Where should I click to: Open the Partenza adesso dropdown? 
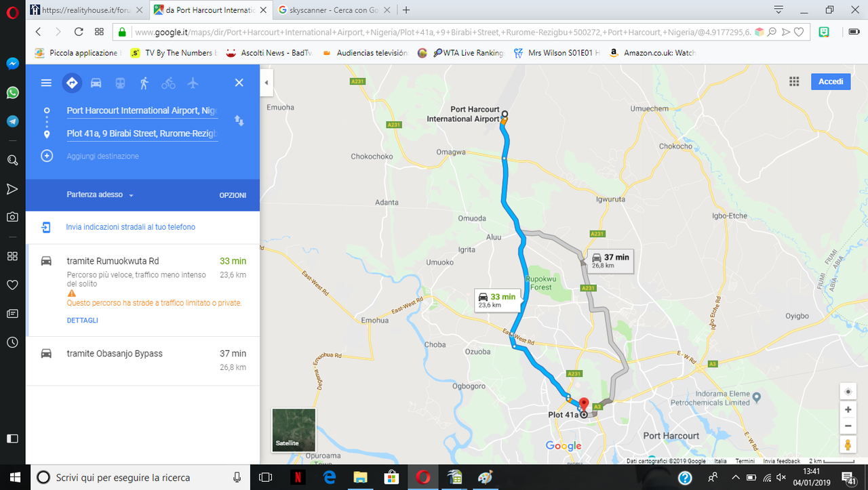[x=100, y=195]
